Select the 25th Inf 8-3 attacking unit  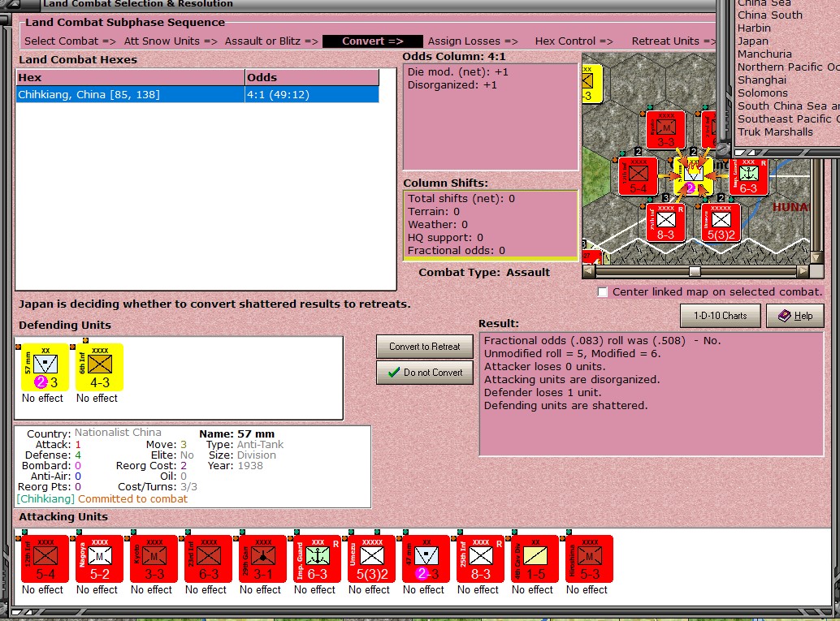[481, 558]
